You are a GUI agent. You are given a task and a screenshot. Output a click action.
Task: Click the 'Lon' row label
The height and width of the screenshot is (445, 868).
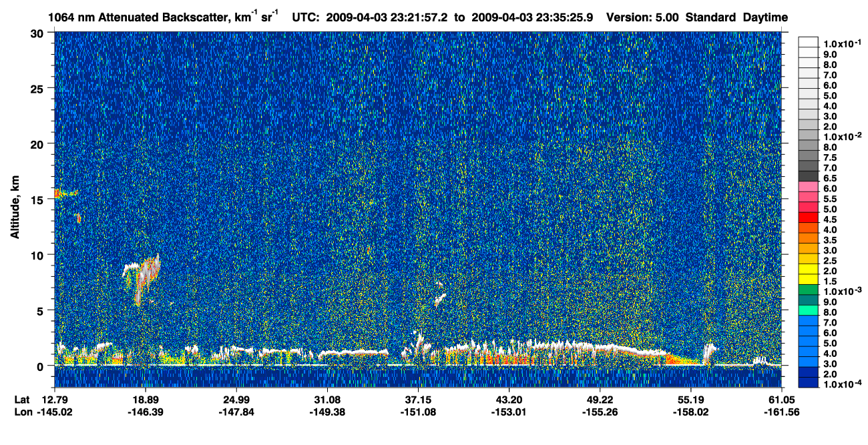pos(22,412)
